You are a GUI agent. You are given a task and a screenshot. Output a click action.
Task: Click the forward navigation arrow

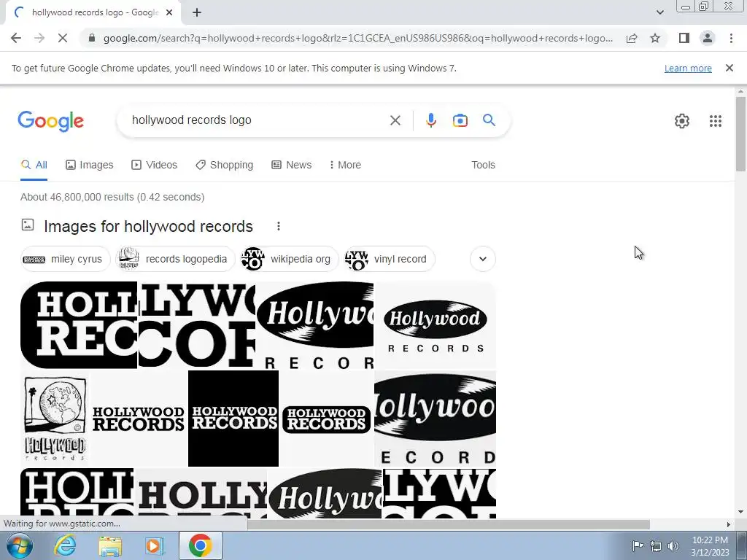(39, 38)
